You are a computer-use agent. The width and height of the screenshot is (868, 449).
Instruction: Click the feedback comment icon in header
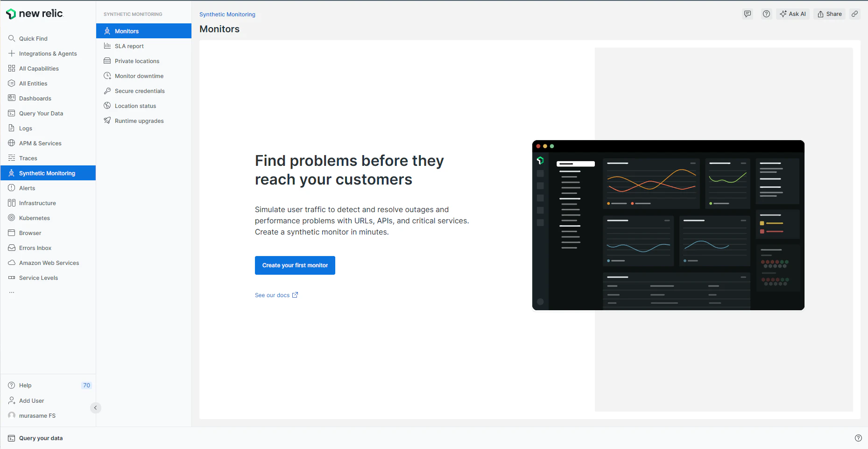pyautogui.click(x=748, y=14)
